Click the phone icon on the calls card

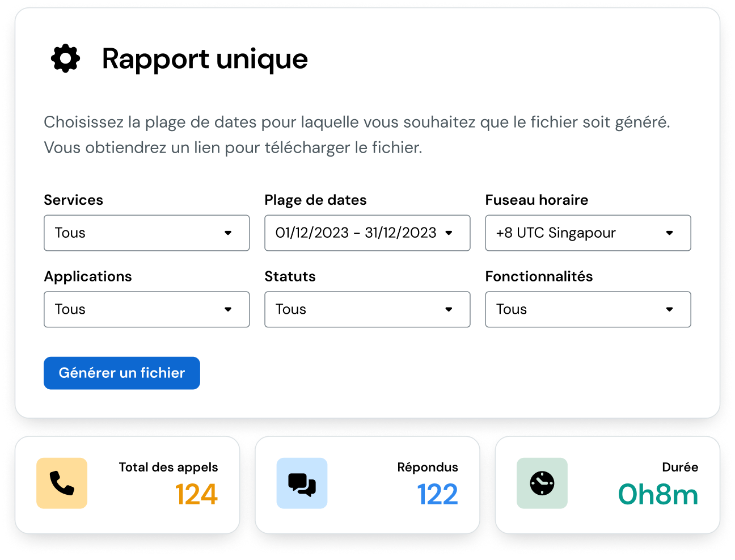pos(62,483)
